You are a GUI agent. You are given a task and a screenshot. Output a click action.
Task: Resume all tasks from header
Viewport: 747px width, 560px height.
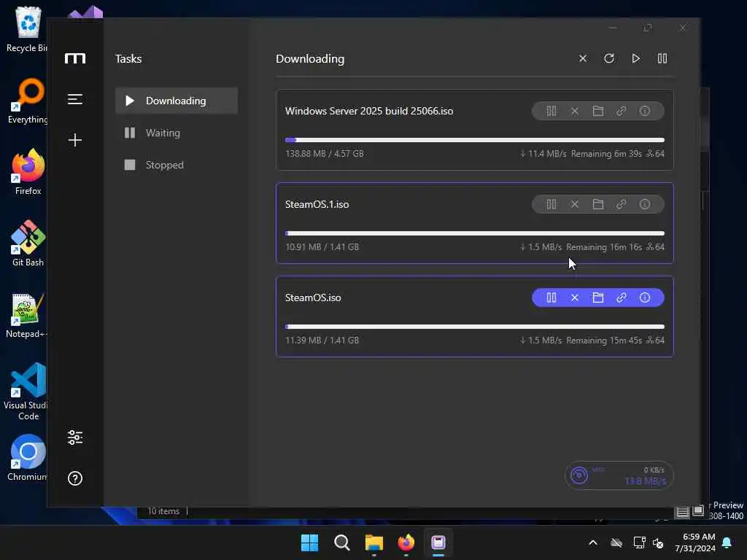point(635,58)
